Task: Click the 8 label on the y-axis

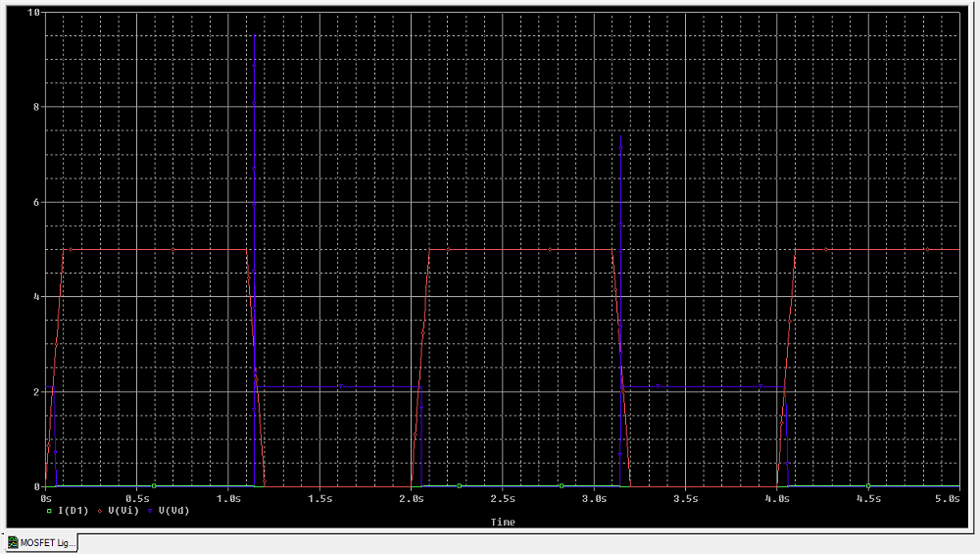Action: (36, 107)
